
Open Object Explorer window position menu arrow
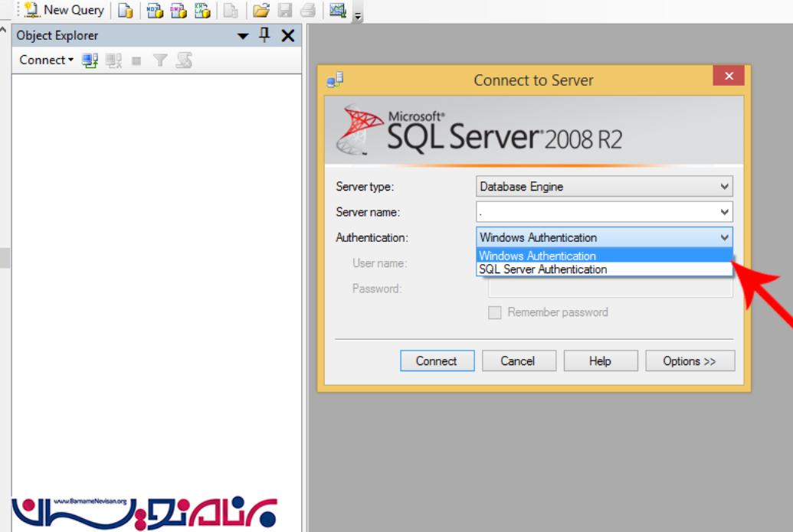coord(243,36)
